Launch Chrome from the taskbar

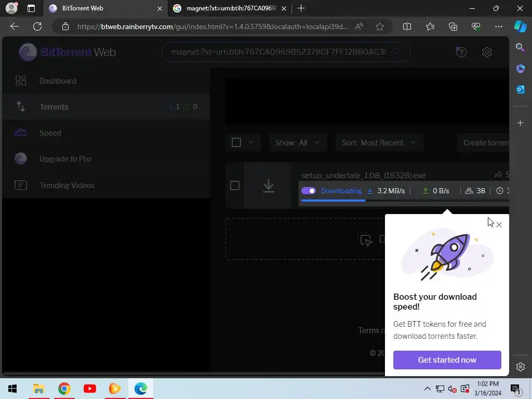(64, 389)
